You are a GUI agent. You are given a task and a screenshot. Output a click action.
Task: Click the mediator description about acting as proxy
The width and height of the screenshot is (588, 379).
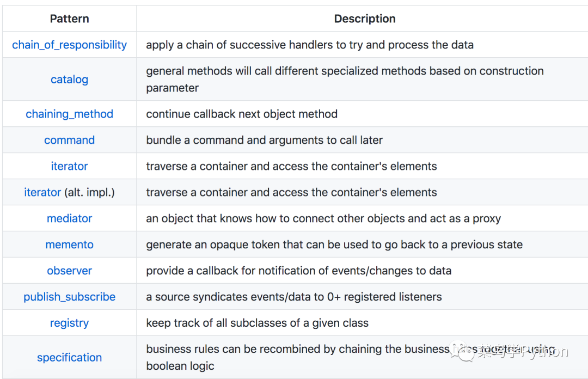click(x=323, y=218)
